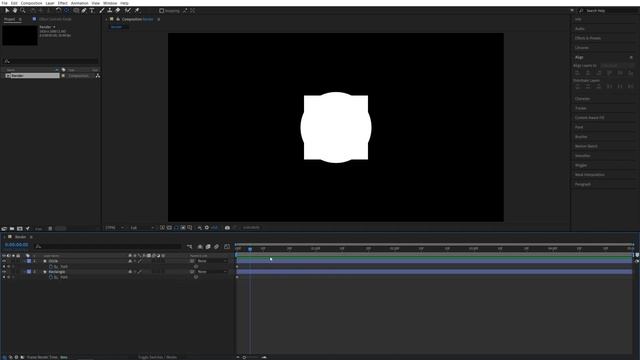Switch to the Effect Controls tab
The width and height of the screenshot is (640, 360).
click(55, 19)
